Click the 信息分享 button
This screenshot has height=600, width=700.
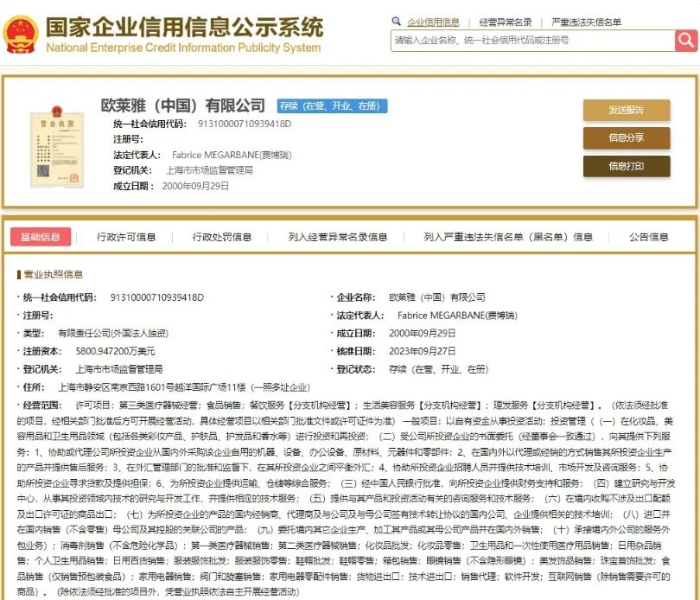pos(627,137)
